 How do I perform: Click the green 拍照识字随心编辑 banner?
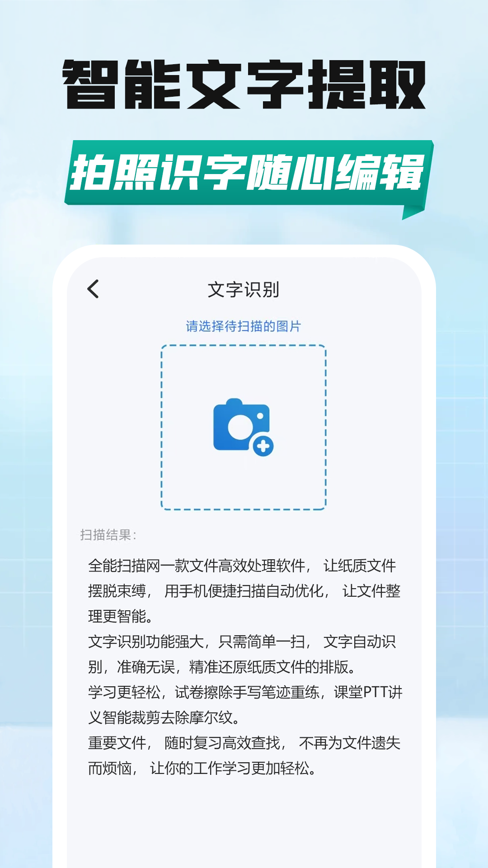click(x=248, y=173)
